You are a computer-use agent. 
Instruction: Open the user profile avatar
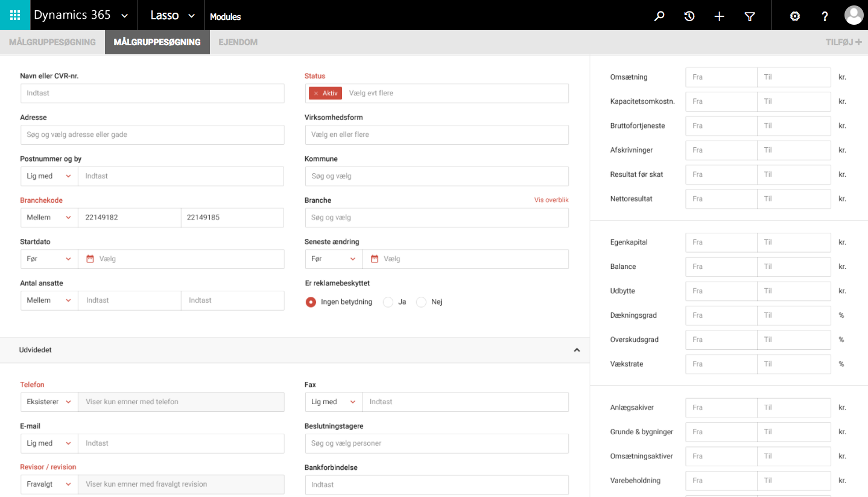click(x=854, y=15)
